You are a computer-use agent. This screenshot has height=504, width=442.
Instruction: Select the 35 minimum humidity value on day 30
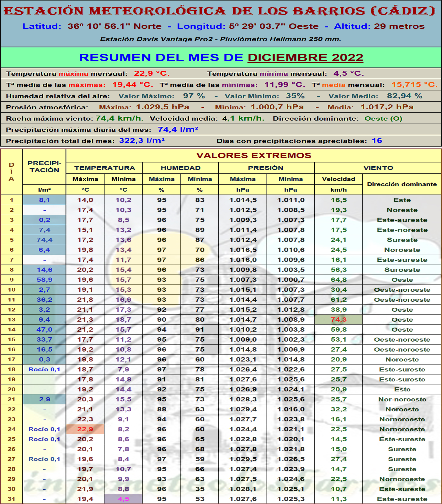(x=199, y=489)
